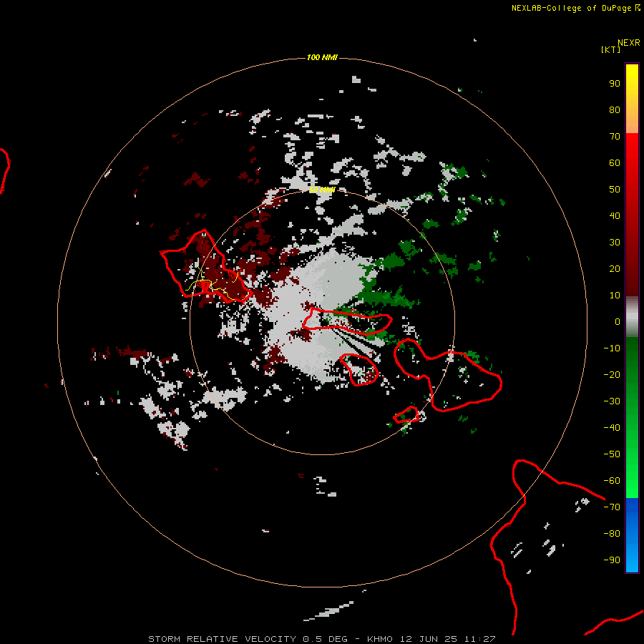Click the -30 value on the velocity scale
Viewport: 644px width, 644px height.
[612, 401]
